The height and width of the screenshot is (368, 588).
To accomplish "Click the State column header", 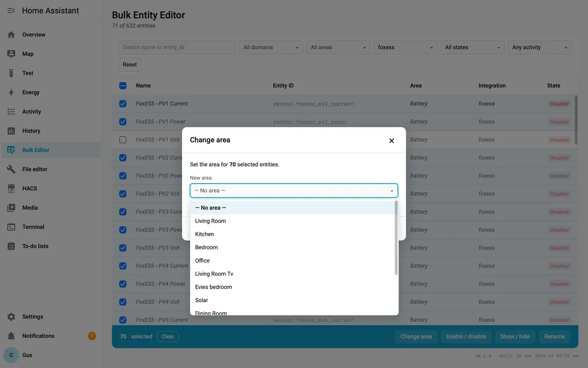I will point(554,86).
